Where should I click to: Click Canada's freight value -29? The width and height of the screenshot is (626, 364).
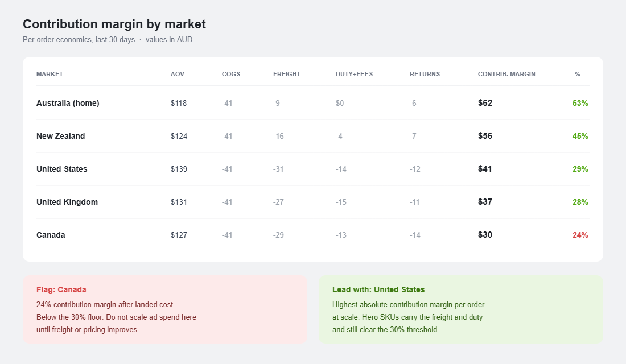[278, 235]
